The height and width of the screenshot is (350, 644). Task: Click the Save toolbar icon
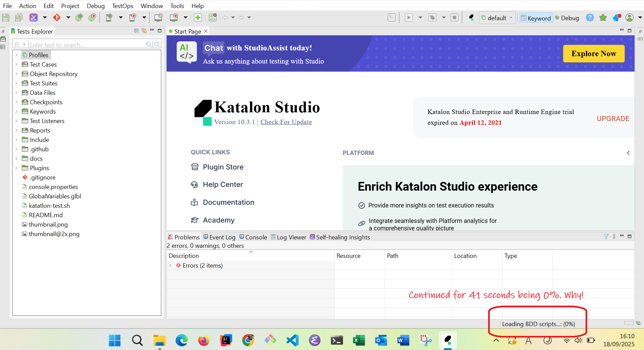coord(6,17)
